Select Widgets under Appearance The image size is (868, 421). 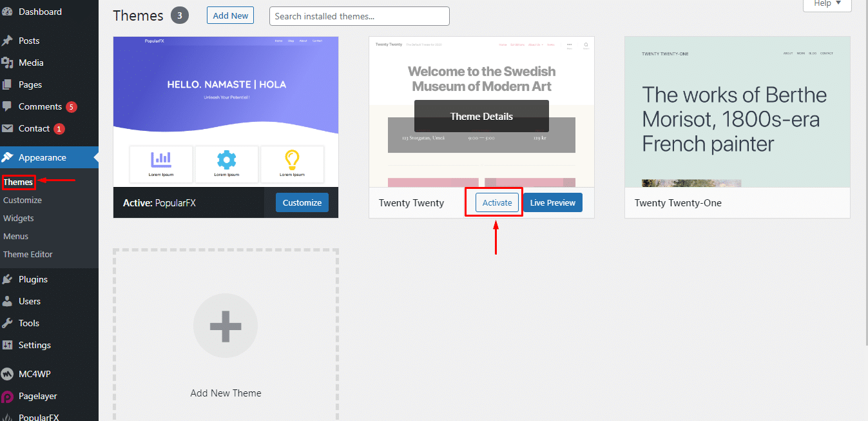pos(19,218)
